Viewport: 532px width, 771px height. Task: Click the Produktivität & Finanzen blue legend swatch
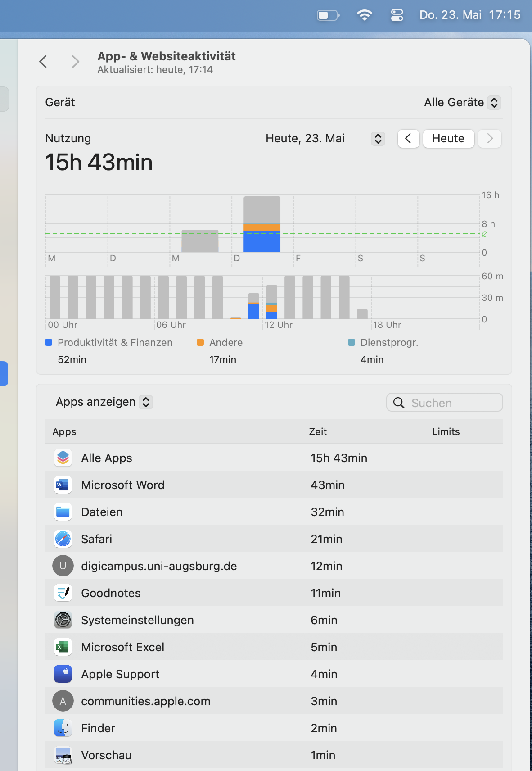point(49,342)
